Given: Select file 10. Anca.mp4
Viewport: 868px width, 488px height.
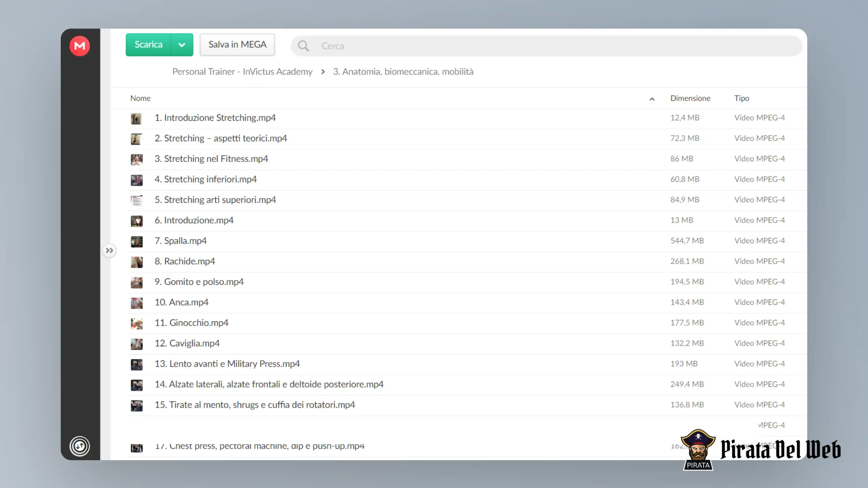Looking at the screenshot, I should [182, 302].
